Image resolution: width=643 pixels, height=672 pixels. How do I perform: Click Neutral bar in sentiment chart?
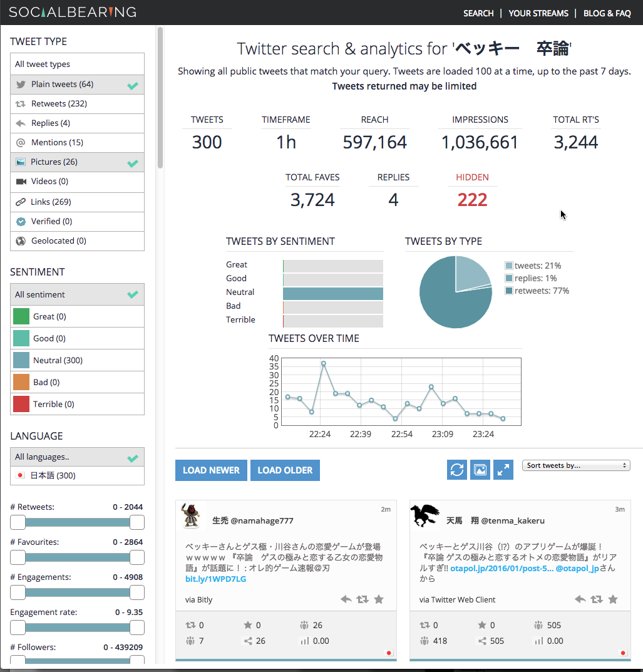[333, 294]
